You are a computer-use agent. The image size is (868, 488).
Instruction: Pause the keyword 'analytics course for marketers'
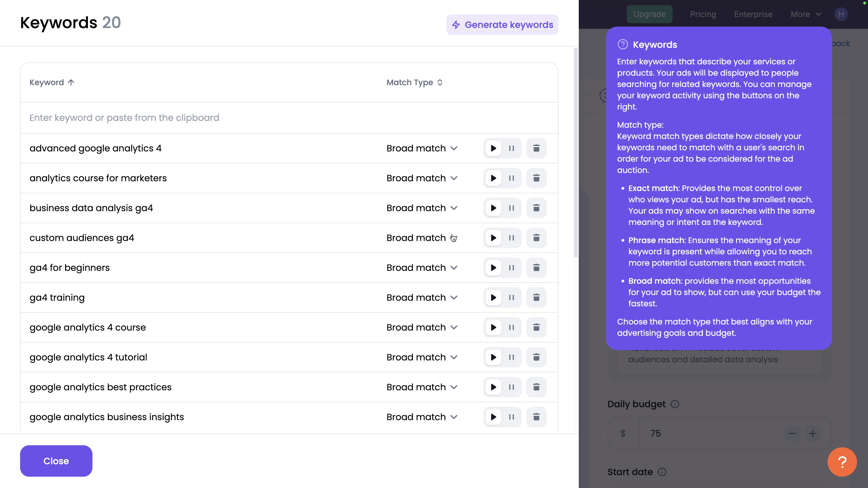point(511,178)
